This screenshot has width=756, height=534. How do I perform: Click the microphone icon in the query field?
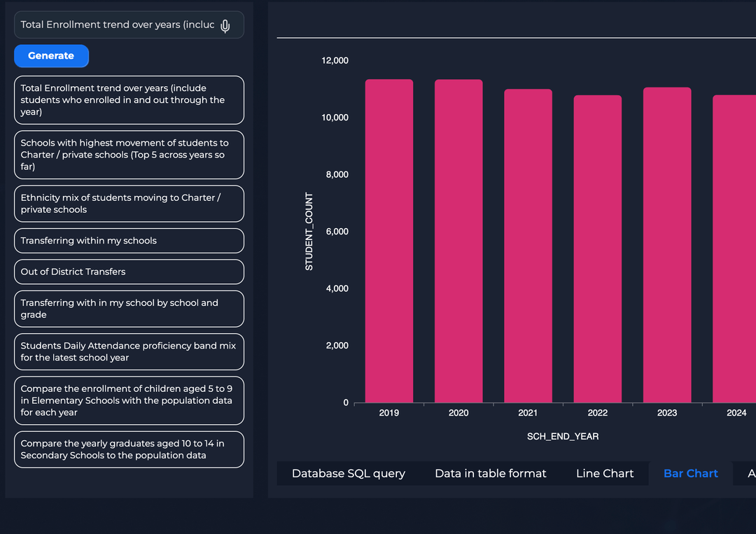pyautogui.click(x=225, y=26)
